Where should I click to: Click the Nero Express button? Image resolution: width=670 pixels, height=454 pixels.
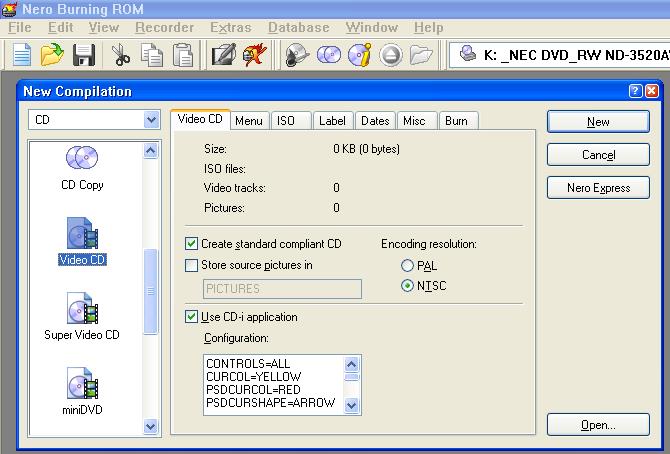(598, 188)
